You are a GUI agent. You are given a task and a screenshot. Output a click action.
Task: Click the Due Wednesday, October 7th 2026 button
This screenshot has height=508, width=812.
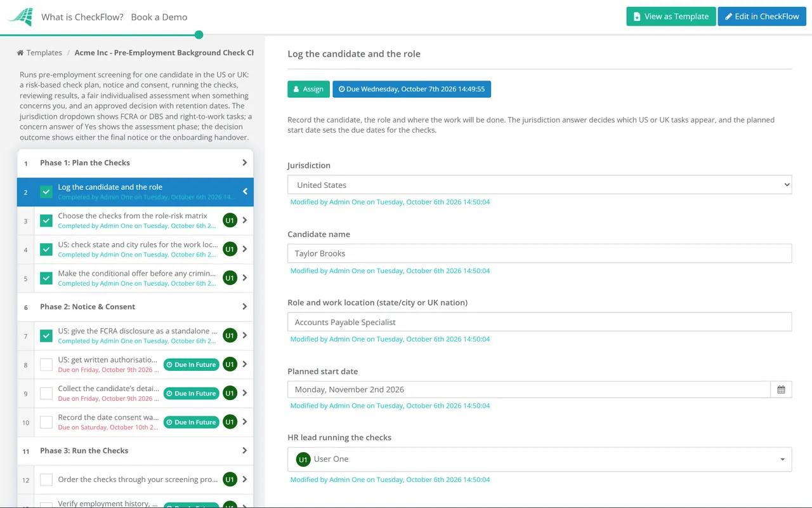click(412, 89)
